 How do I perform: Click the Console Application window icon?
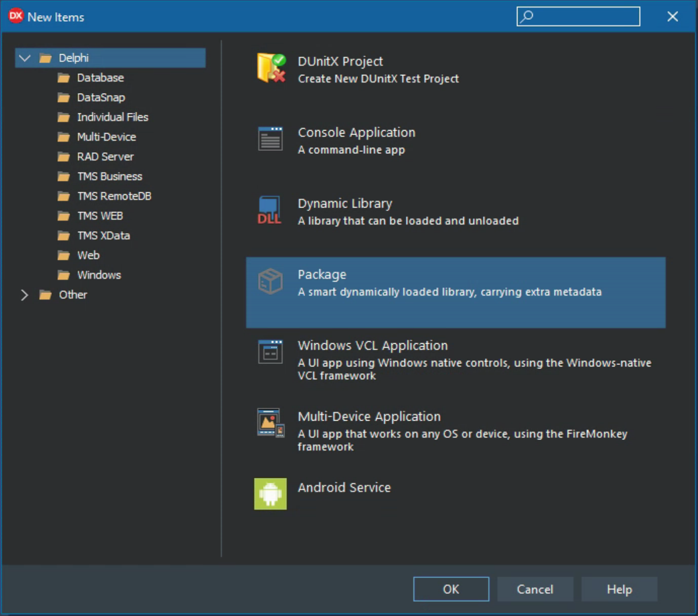(x=270, y=139)
